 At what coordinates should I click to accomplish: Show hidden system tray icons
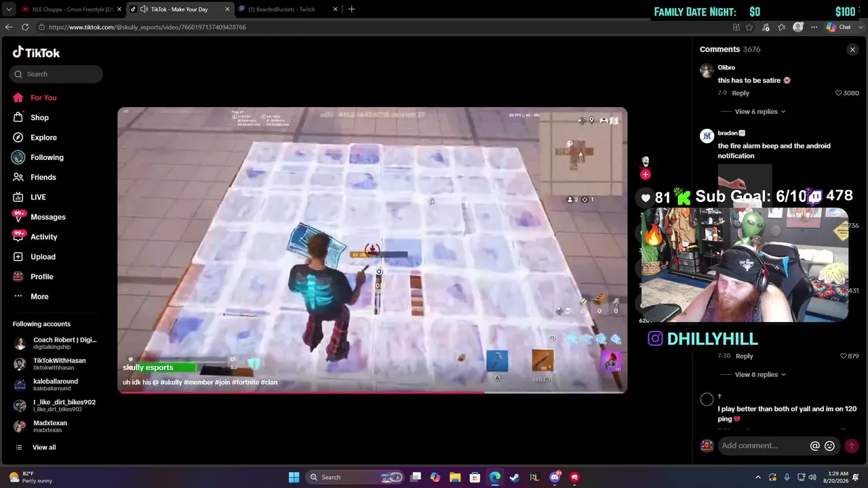coord(758,477)
